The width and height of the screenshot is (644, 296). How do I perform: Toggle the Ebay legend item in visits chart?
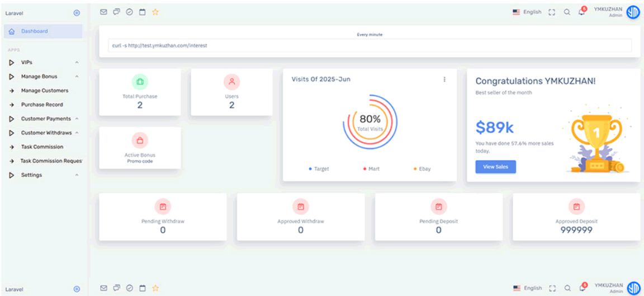(x=422, y=169)
